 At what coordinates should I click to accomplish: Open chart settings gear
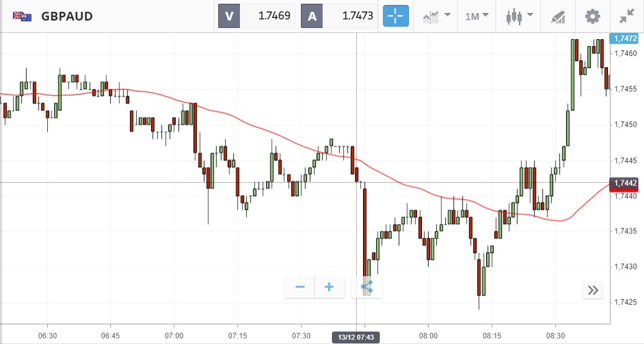(x=593, y=16)
